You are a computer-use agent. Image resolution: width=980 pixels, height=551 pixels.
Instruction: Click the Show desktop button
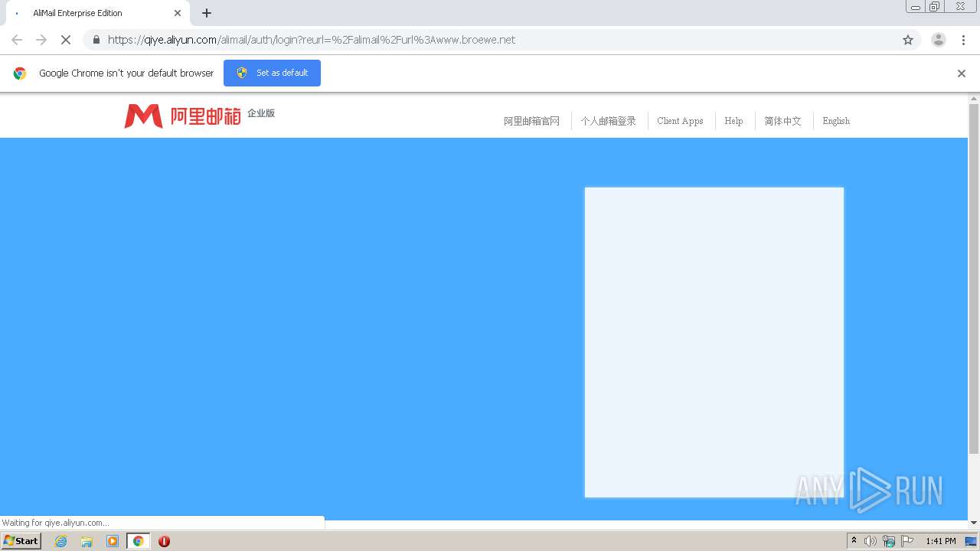point(971,541)
